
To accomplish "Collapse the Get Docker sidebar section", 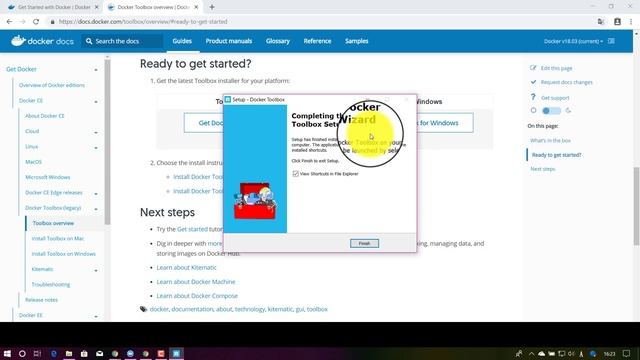I will (96, 70).
